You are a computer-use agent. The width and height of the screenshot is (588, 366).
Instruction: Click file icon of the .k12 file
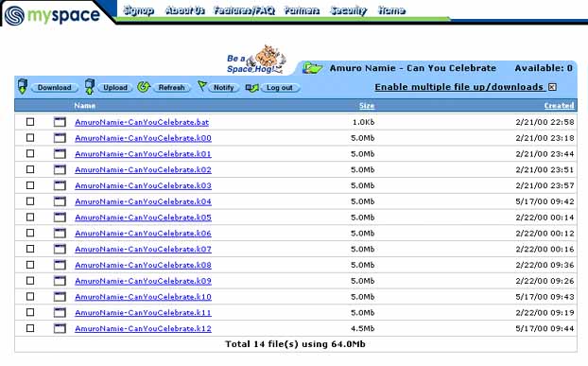(60, 328)
